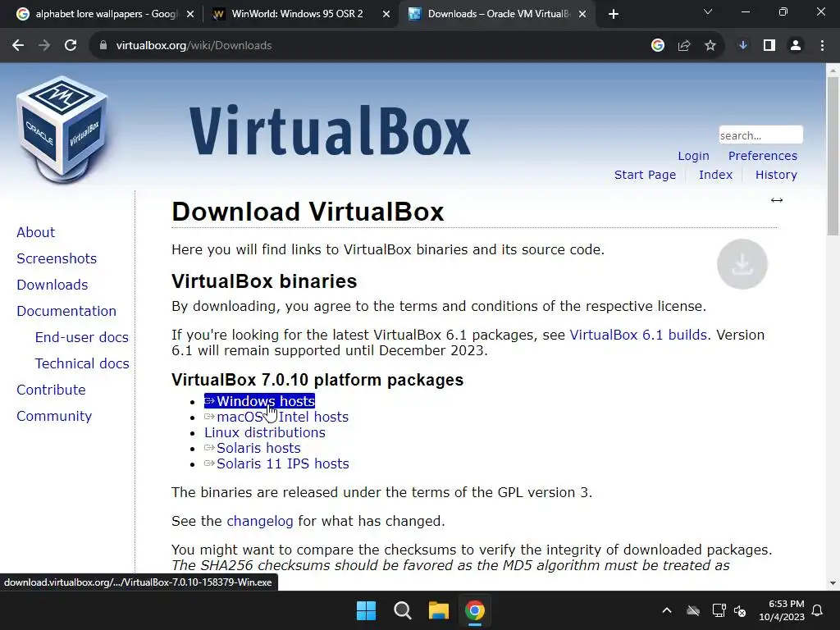
Task: Open the tab search chevron
Action: (708, 11)
